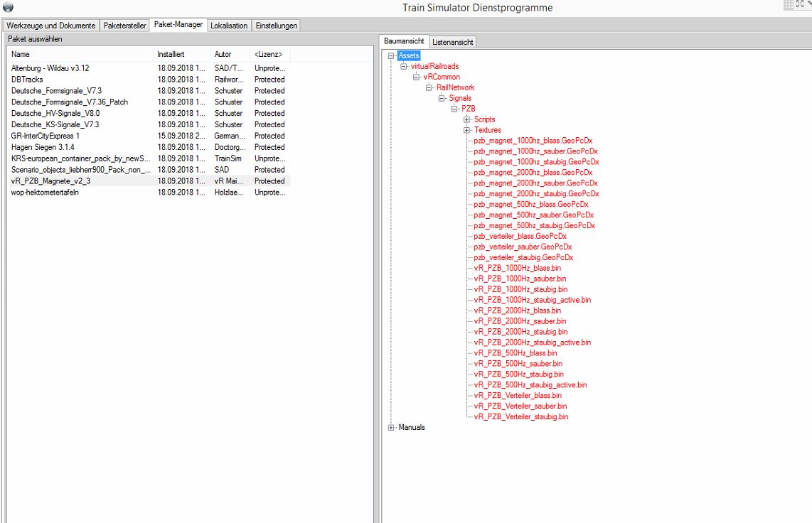The width and height of the screenshot is (812, 523).
Task: Collapse the virtualRailroads tree node
Action: pyautogui.click(x=403, y=66)
